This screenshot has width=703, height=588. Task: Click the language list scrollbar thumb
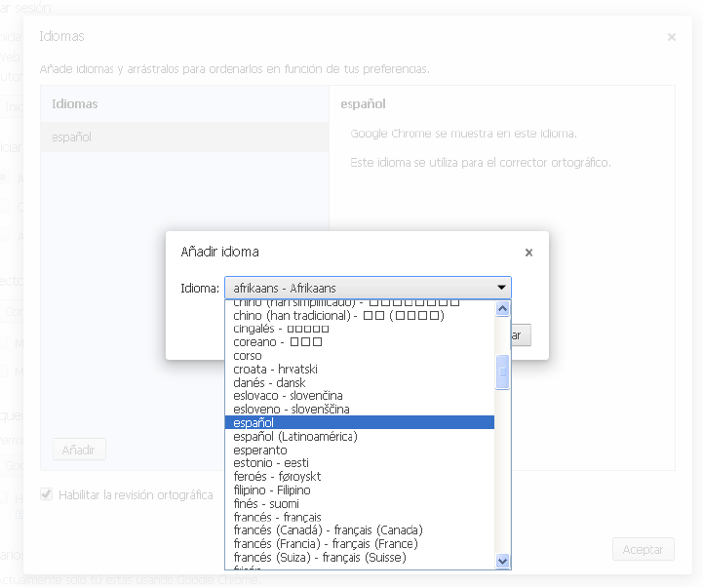[x=503, y=372]
